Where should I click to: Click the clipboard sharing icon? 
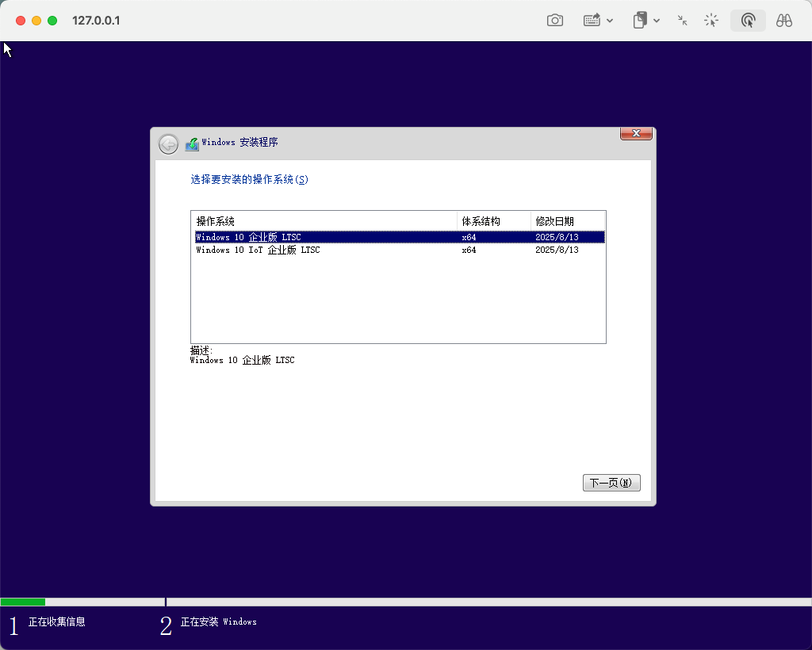(640, 21)
